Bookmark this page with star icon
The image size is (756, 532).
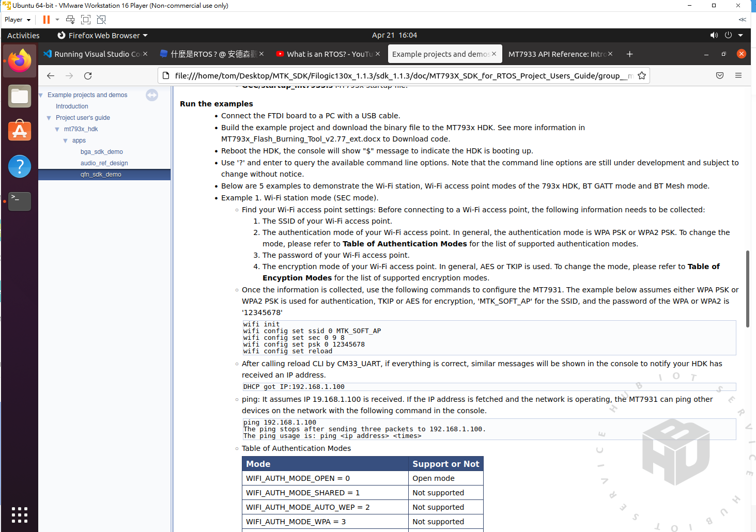pyautogui.click(x=642, y=75)
